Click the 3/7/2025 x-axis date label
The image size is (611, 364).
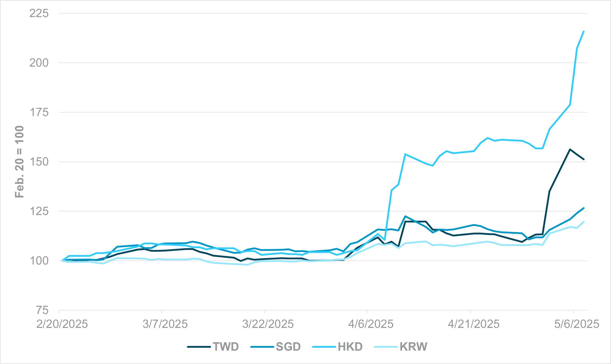165,324
